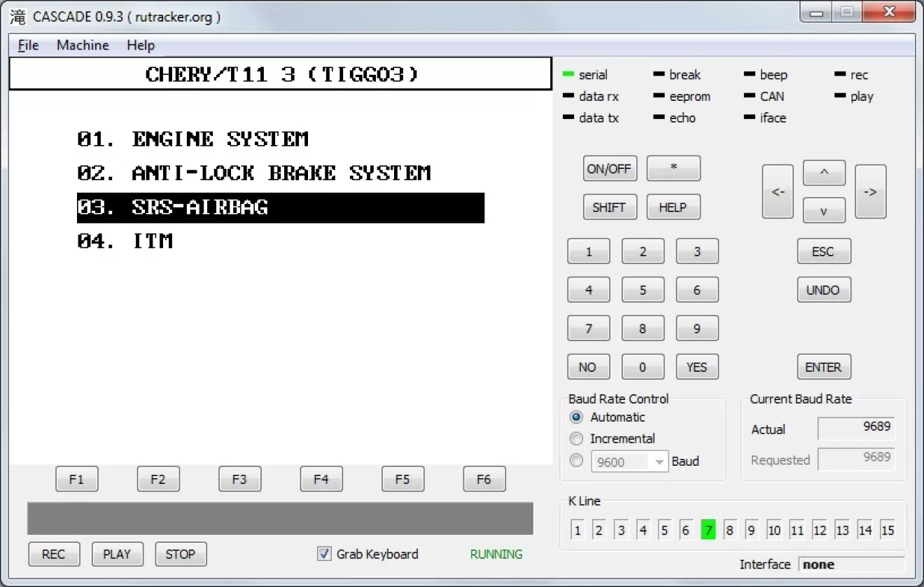Select K Line 12
Screen dimensions: 924x587
tap(820, 530)
